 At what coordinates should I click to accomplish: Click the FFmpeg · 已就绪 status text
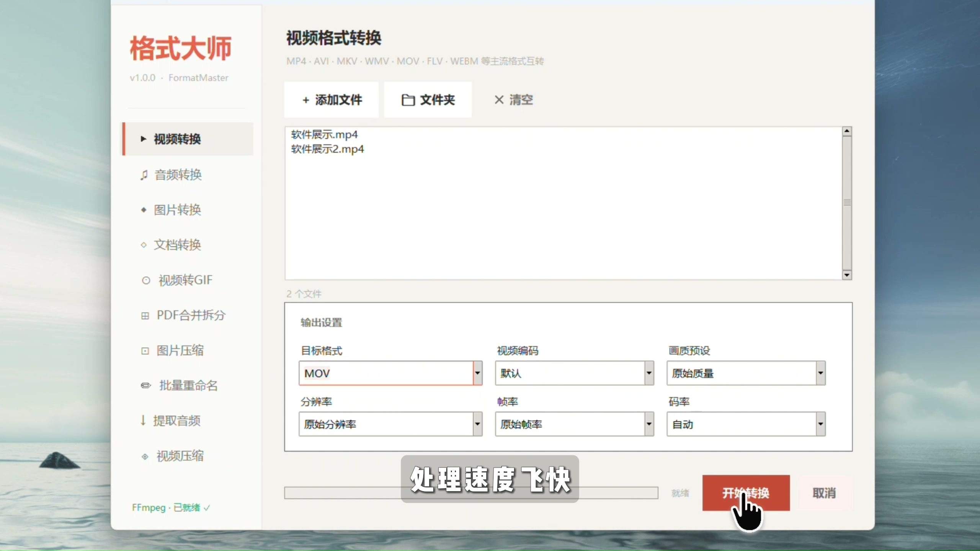[x=171, y=508]
